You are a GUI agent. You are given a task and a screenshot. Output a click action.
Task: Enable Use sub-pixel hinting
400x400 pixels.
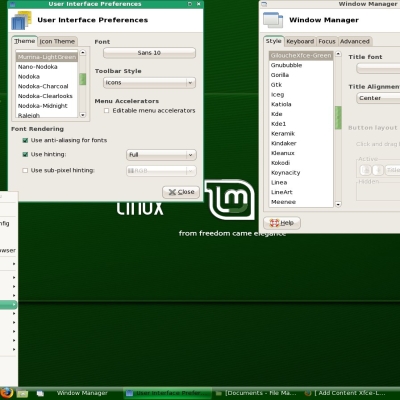tap(25, 170)
